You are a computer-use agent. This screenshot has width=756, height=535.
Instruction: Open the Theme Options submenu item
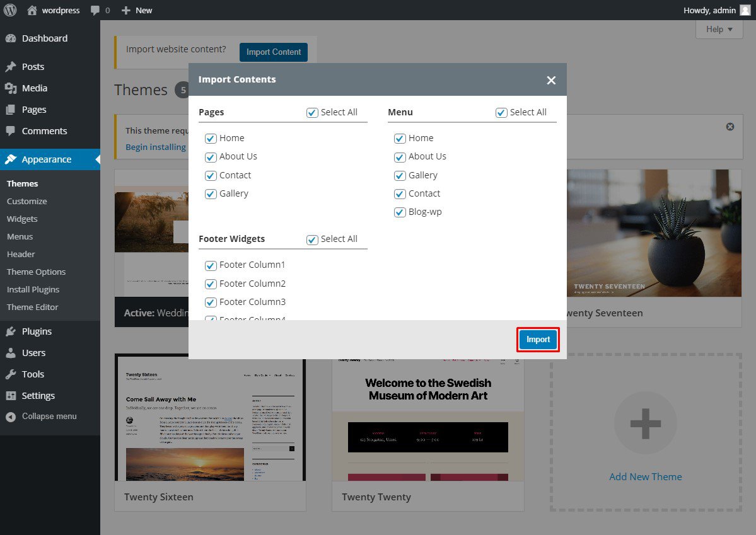(36, 272)
